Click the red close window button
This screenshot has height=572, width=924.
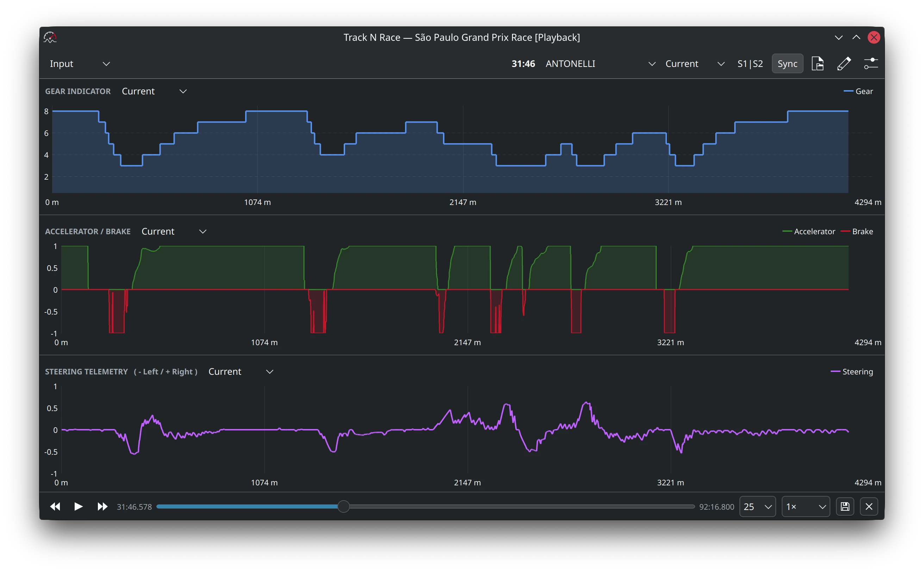pyautogui.click(x=873, y=37)
